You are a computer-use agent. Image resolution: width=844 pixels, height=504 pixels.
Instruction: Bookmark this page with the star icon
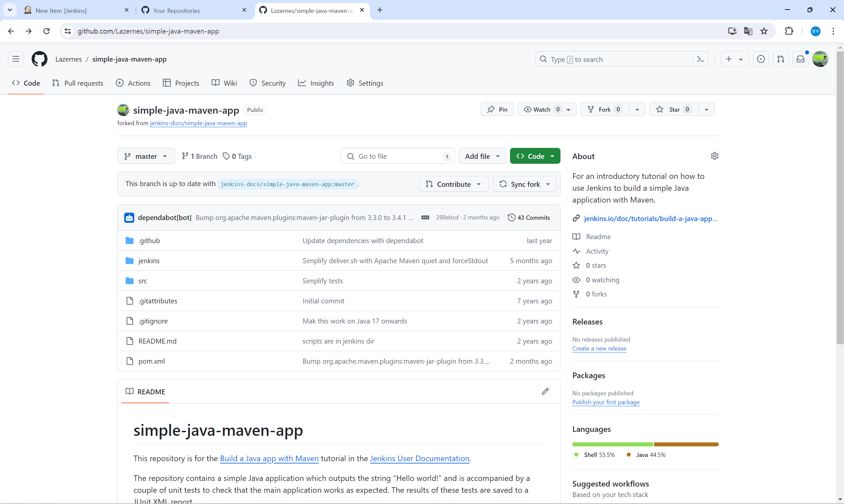coord(764,31)
